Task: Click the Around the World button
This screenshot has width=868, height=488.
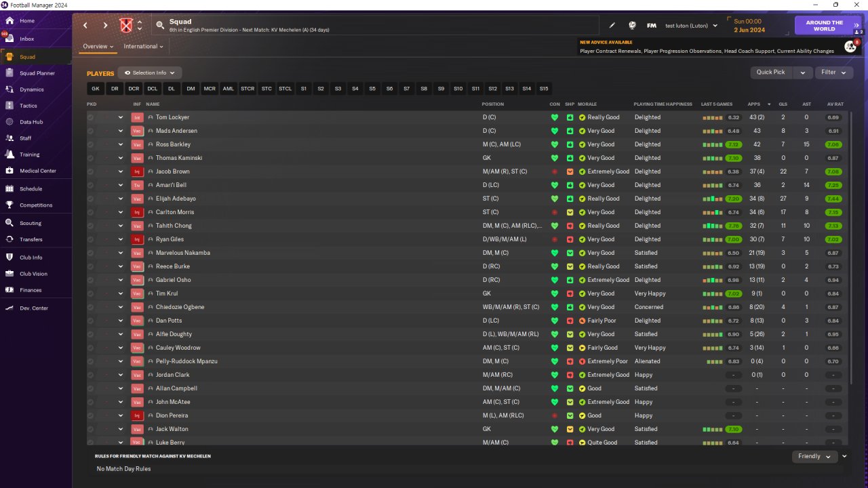Action: pyautogui.click(x=828, y=26)
